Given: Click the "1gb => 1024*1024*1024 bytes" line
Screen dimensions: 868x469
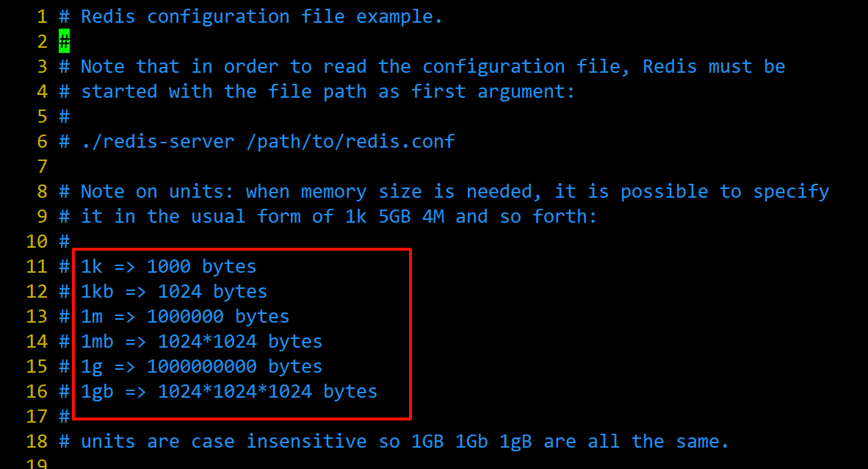Looking at the screenshot, I should click(229, 392).
